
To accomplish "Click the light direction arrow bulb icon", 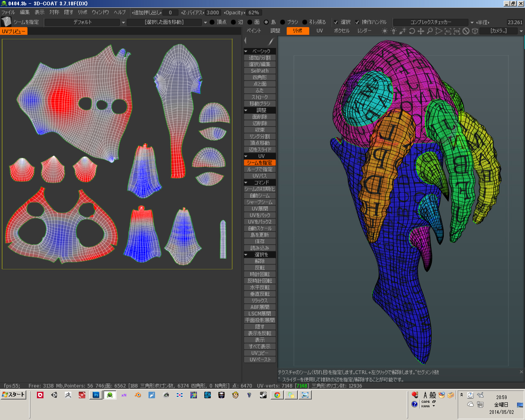I will tap(402, 31).
